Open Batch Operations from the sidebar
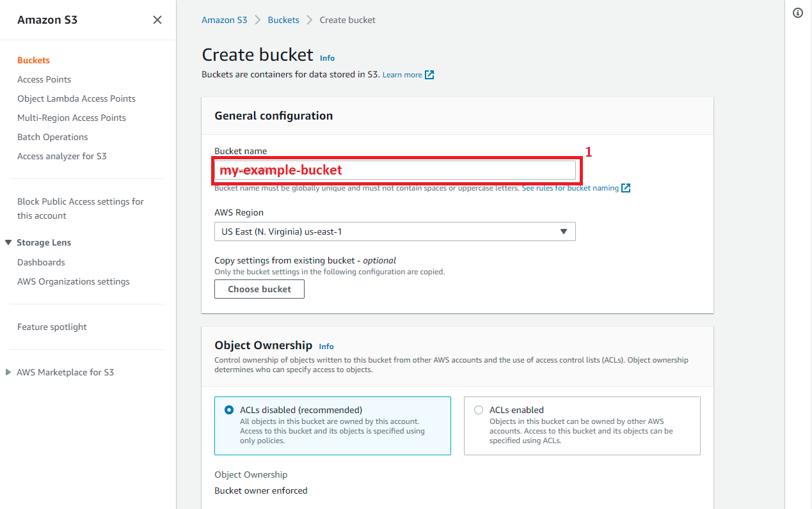812x509 pixels. pyautogui.click(x=52, y=137)
